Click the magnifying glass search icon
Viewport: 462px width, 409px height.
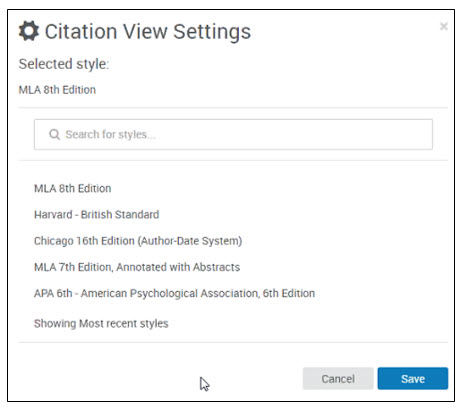(x=54, y=134)
